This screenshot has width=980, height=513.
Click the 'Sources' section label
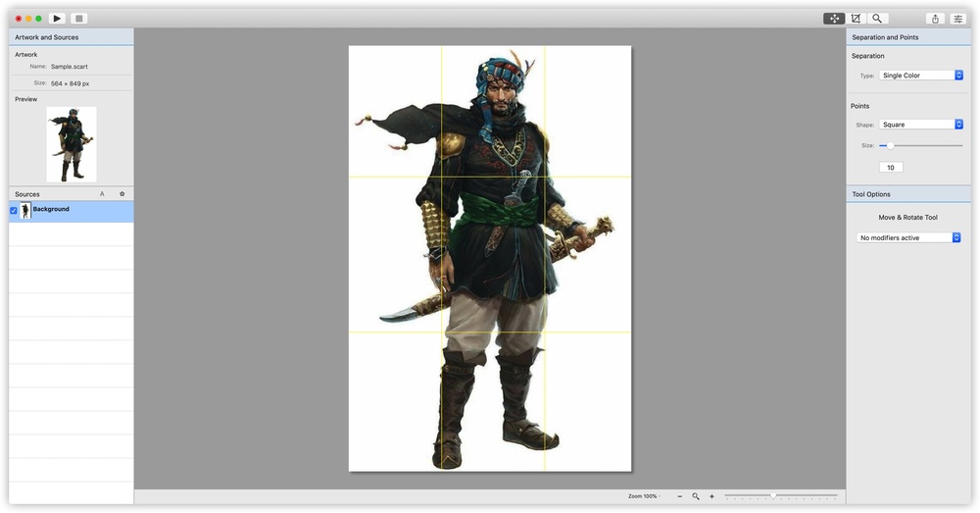[x=26, y=194]
